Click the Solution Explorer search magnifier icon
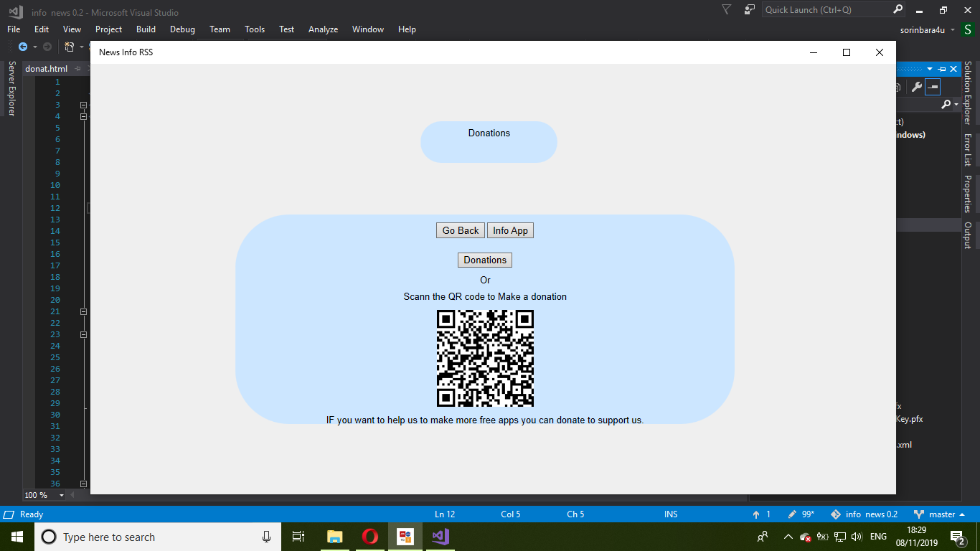Screen dimensions: 980x551 (x=946, y=105)
